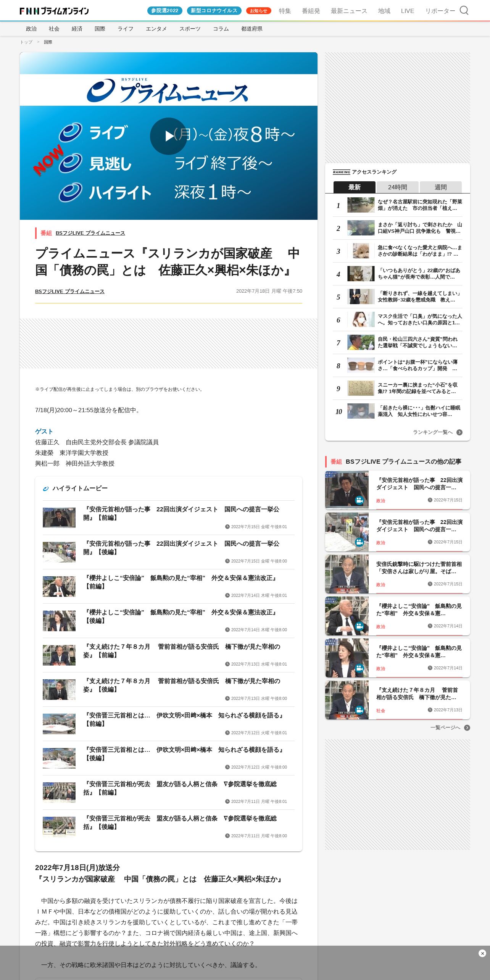The image size is (490, 980).
Task: Open 支え続けた７年８カ月【前編】highlight
Action: (169, 655)
